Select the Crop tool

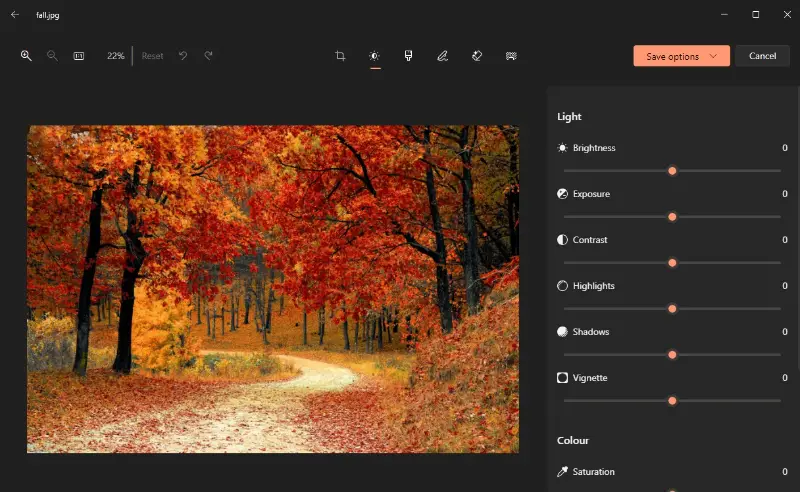[x=340, y=56]
